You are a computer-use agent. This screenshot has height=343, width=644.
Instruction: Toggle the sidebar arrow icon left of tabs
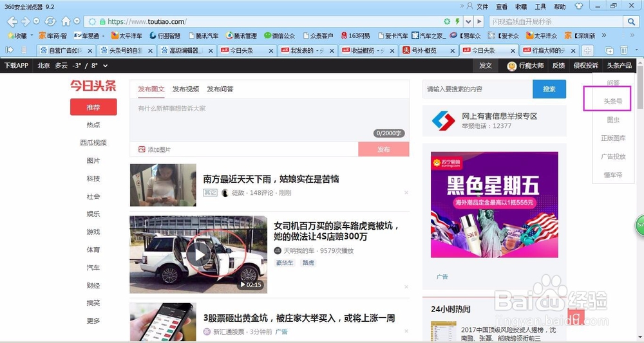pos(10,50)
